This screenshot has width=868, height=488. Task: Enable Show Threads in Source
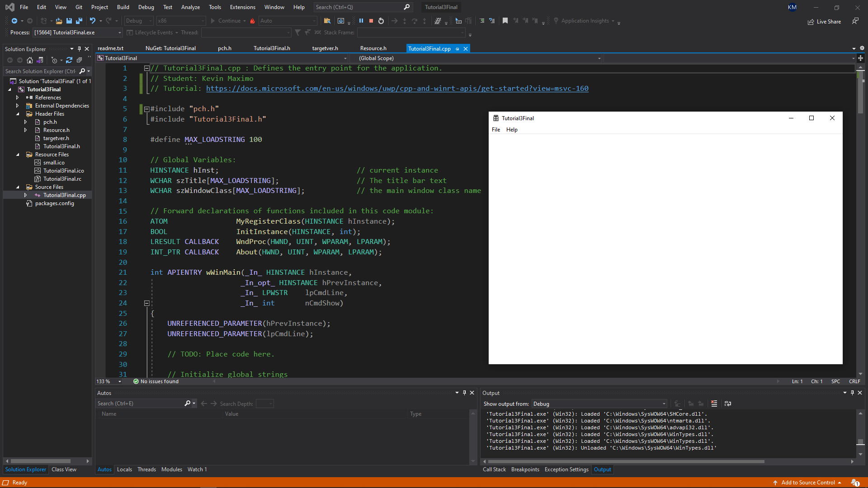tap(439, 21)
